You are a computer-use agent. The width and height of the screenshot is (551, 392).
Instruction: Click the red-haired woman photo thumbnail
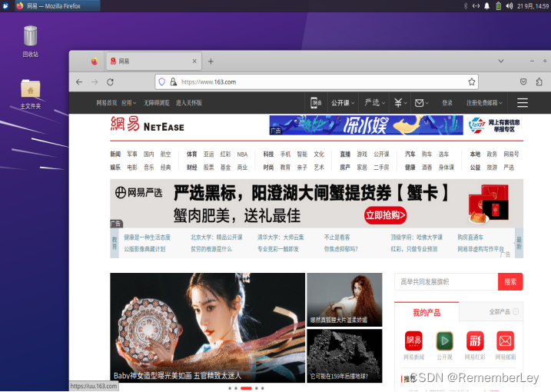pos(344,300)
